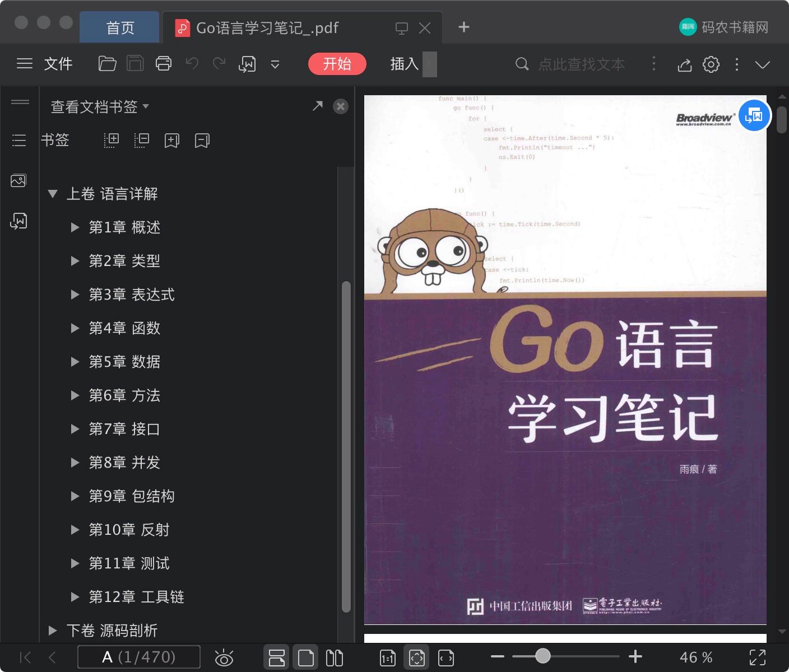Collapse the 上卷 语言详解 tree node
The image size is (789, 672).
(x=53, y=194)
